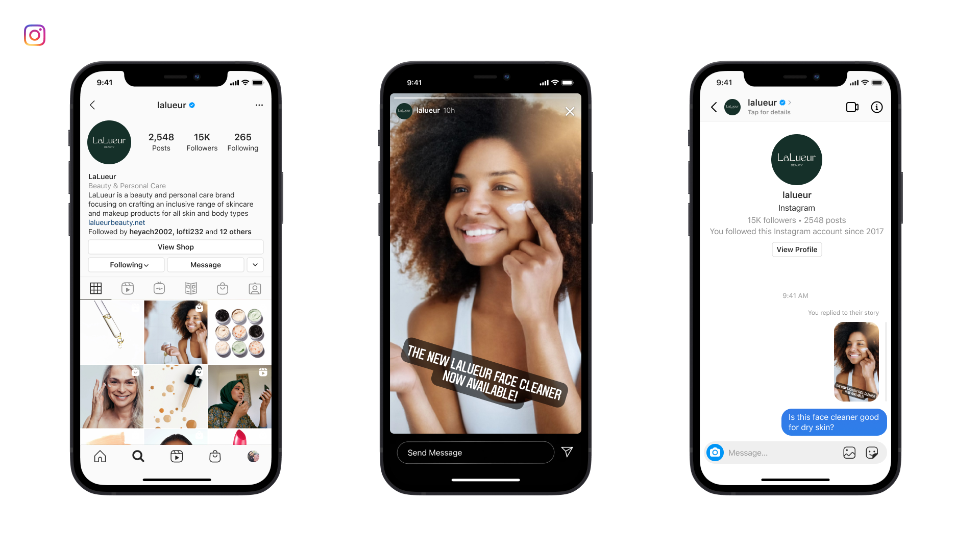Click the lalueurbeauty.net profile link
The image size is (980, 551).
(x=117, y=222)
